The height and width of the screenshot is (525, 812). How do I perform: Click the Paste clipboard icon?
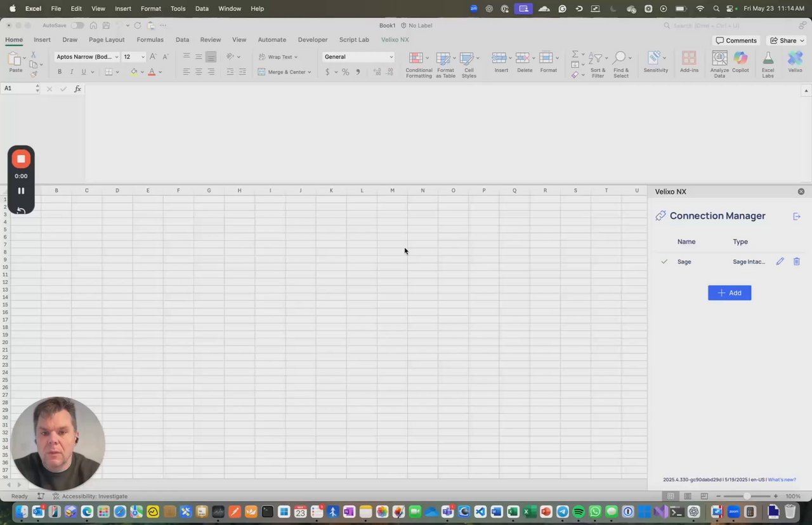pyautogui.click(x=15, y=60)
